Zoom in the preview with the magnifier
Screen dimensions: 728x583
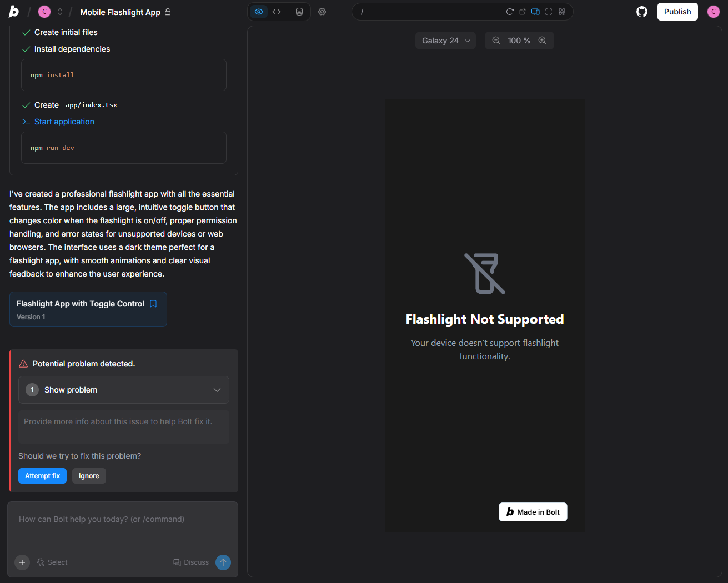(543, 40)
